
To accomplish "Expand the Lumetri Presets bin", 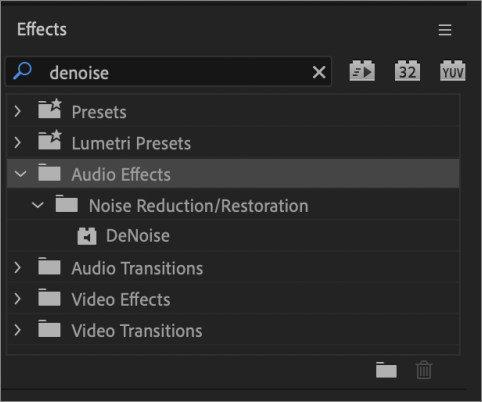I will click(18, 143).
